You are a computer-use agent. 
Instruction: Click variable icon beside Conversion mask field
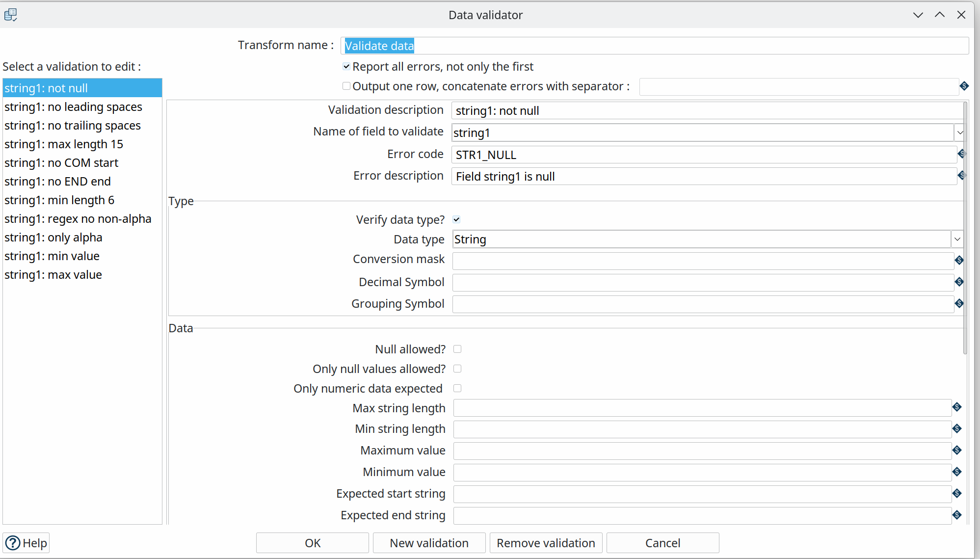(x=959, y=260)
